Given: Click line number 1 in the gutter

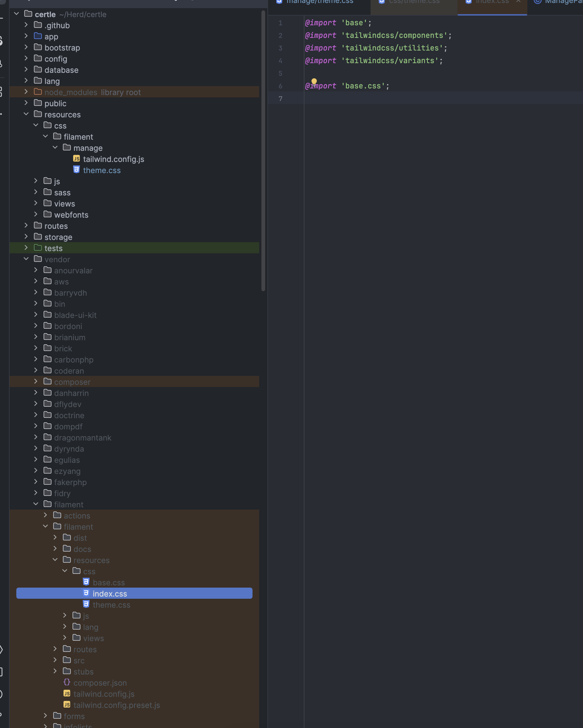Looking at the screenshot, I should [x=280, y=23].
